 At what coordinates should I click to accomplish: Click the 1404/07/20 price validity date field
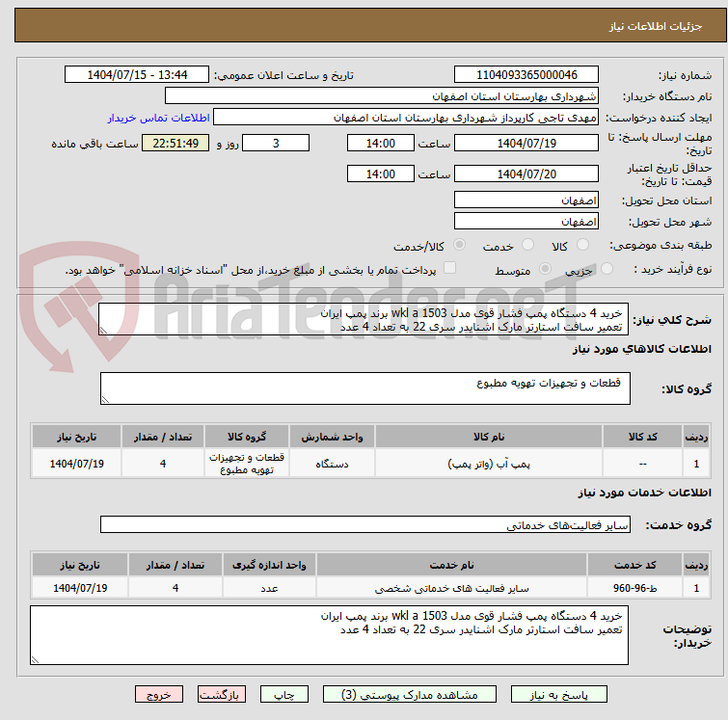(526, 173)
